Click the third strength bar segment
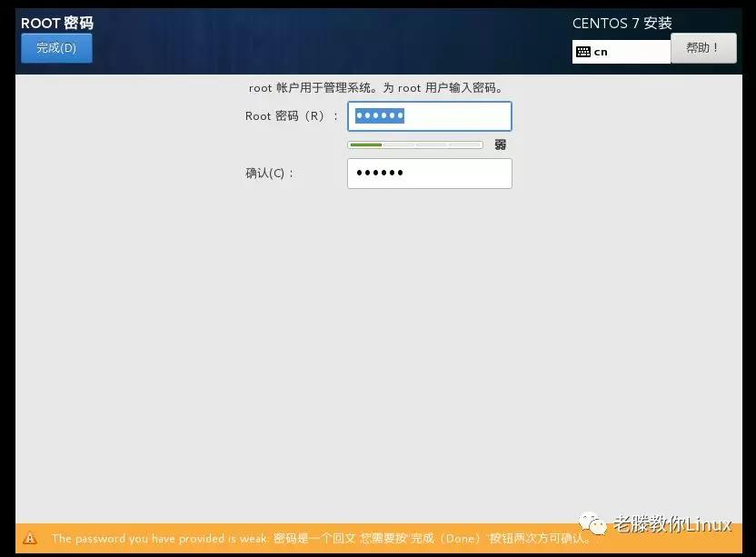The width and height of the screenshot is (756, 557). [x=432, y=144]
